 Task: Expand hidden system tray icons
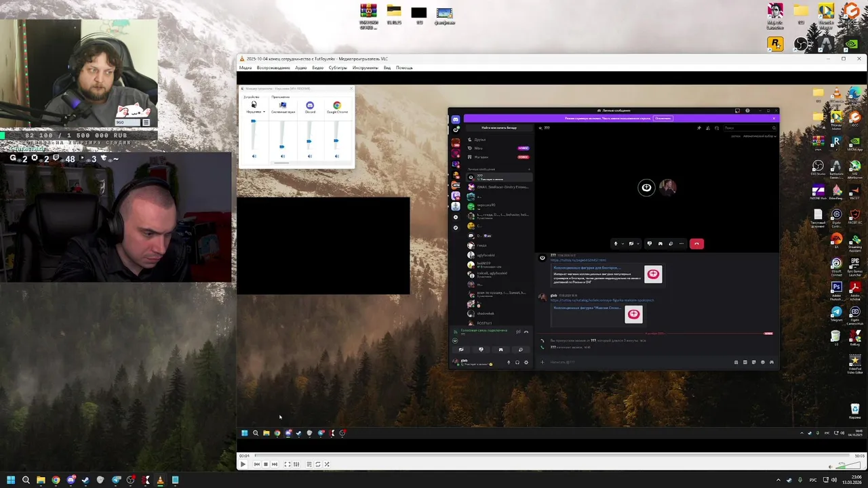coord(778,481)
